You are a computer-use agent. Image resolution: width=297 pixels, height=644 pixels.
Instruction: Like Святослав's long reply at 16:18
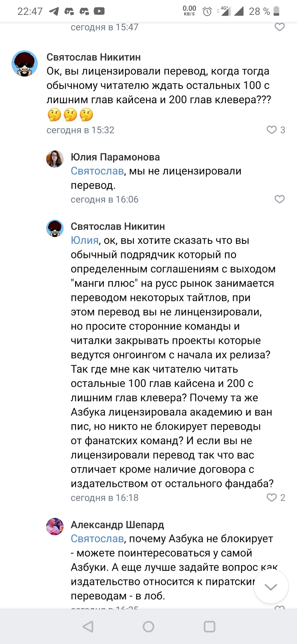(272, 497)
